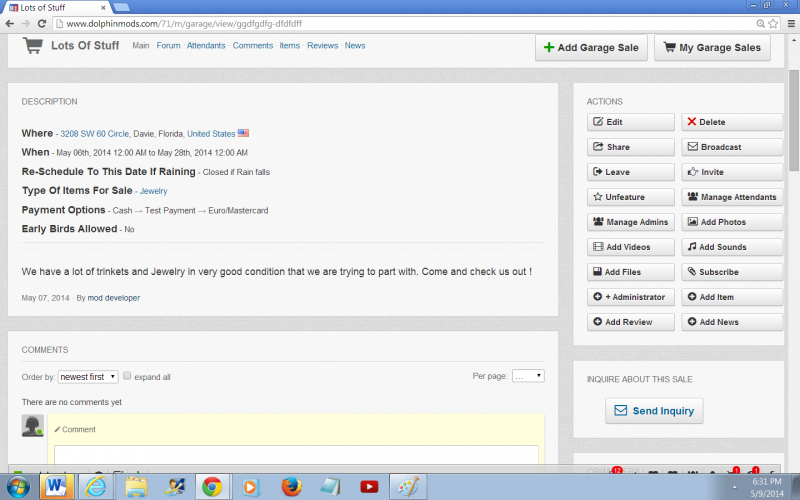Viewport: 800px width, 500px height.
Task: Launch Firefox from the Windows taskbar
Action: [x=291, y=487]
